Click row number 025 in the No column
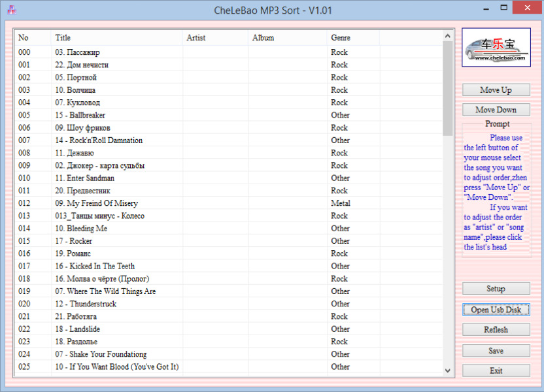The image size is (544, 392). coord(24,367)
